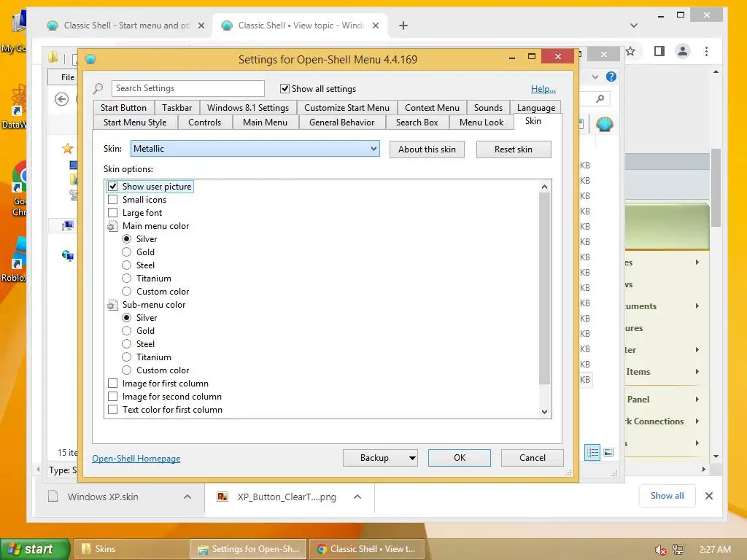Switch Explorer to details view icon

pyautogui.click(x=592, y=452)
